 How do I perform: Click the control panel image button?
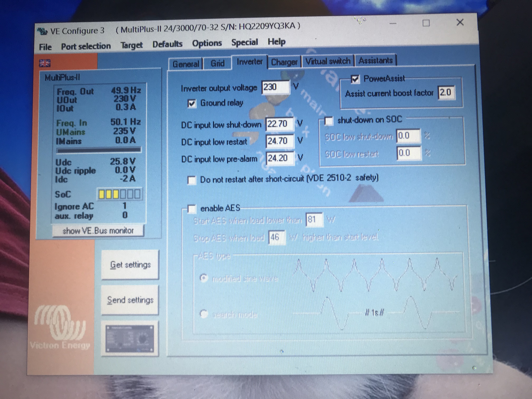click(x=130, y=339)
